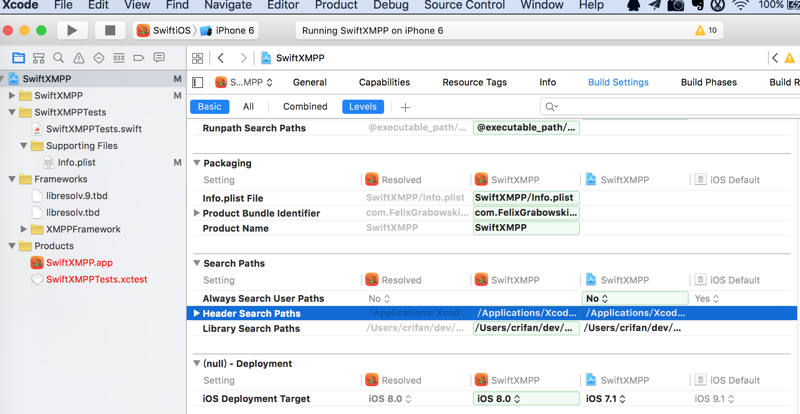Image resolution: width=800 pixels, height=414 pixels.
Task: Open the camera menu bar icon
Action: click(x=677, y=5)
